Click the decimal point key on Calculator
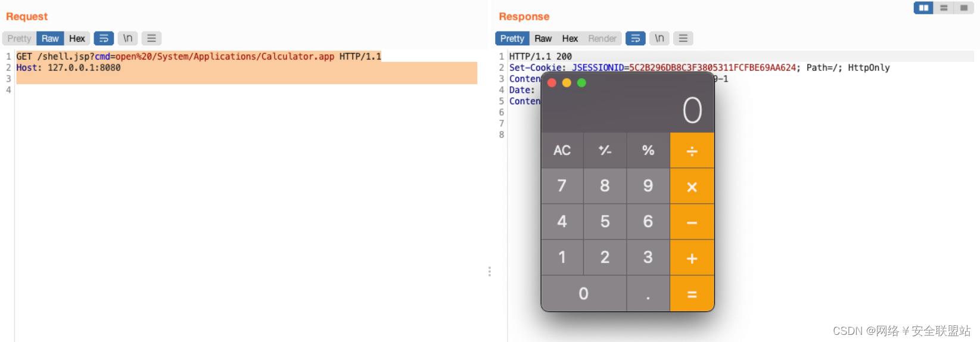This screenshot has height=342, width=980. pos(648,294)
